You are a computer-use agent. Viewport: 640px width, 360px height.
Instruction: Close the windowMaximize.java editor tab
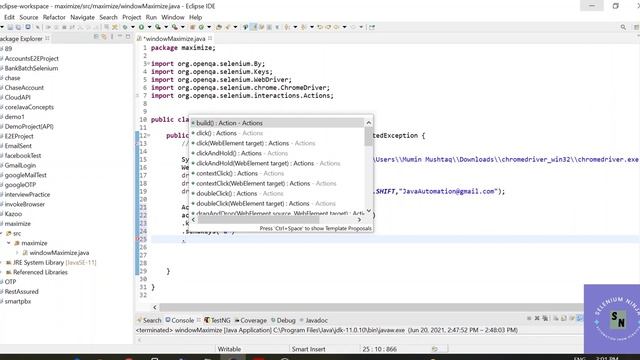click(210, 38)
